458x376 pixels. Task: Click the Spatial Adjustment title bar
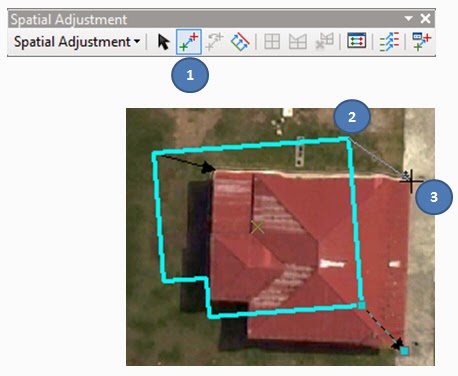221,19
